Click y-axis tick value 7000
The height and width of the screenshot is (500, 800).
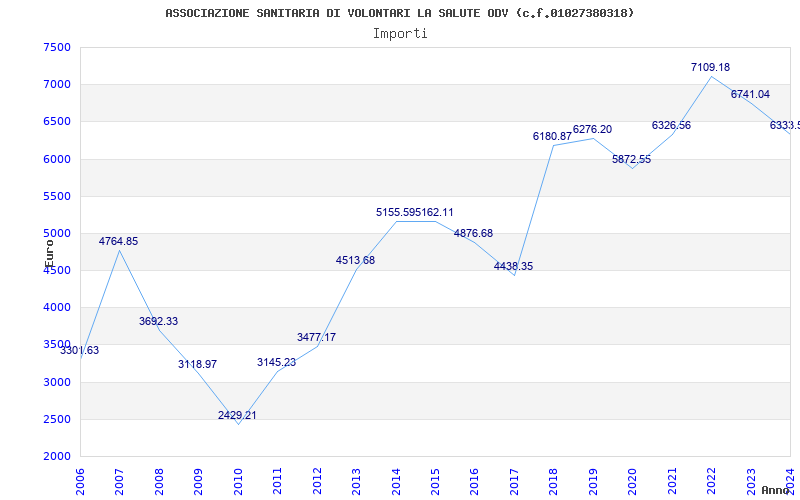pos(57,85)
